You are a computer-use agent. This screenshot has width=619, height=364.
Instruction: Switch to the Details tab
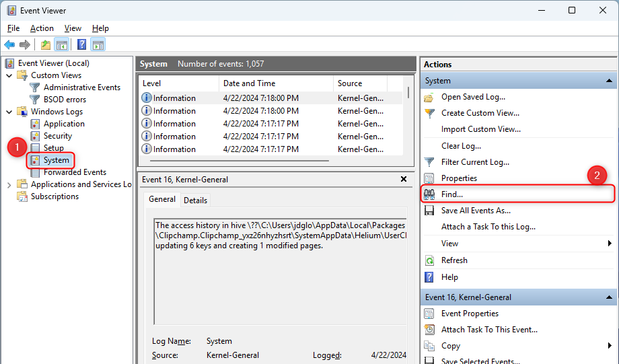pos(195,200)
